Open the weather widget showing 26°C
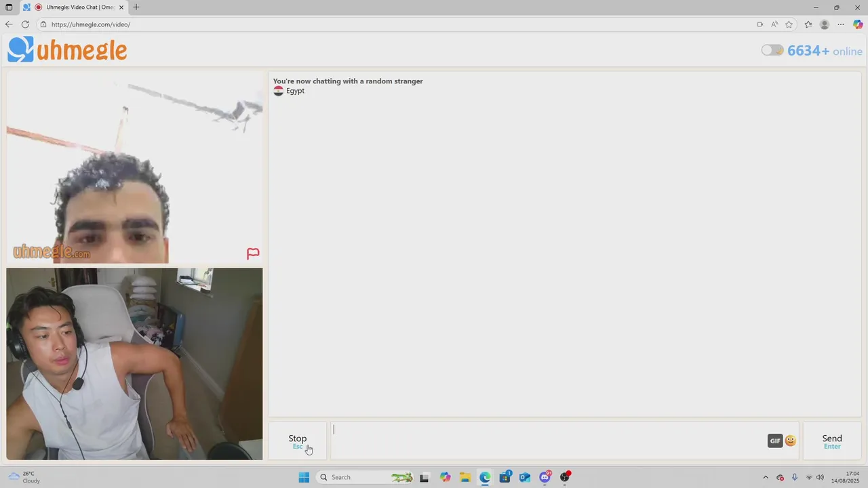 [24, 477]
